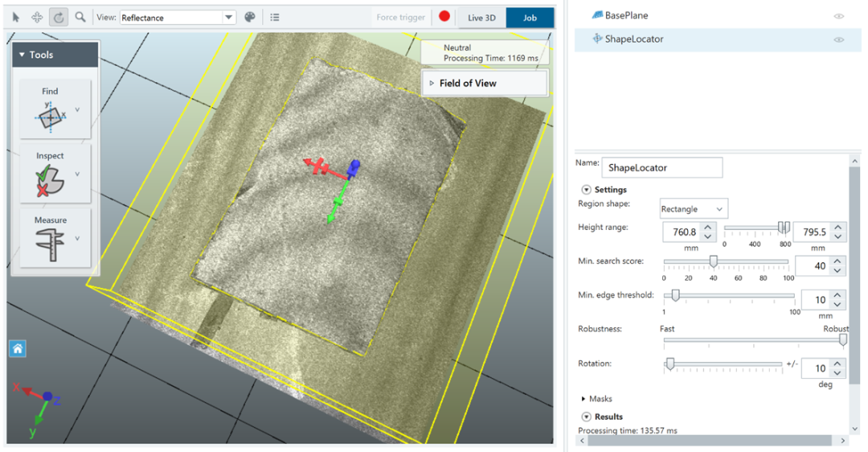Increase the Min. edge threshold value
868x452 pixels.
click(837, 296)
